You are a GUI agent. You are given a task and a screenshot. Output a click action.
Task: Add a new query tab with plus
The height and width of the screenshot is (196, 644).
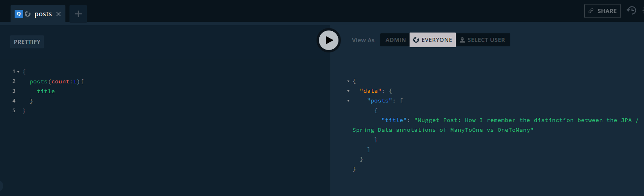coord(78,14)
